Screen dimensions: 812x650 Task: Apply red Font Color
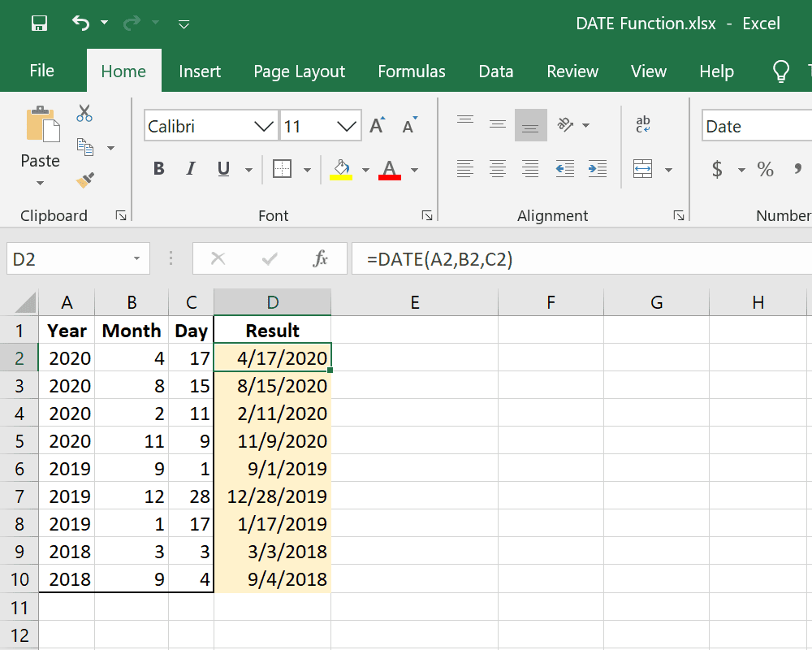(390, 170)
